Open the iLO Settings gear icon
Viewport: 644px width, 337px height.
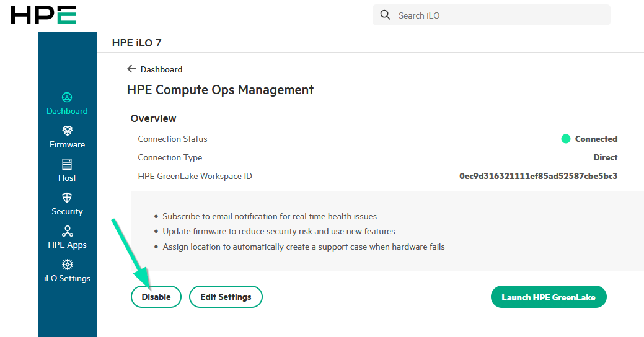coord(67,265)
